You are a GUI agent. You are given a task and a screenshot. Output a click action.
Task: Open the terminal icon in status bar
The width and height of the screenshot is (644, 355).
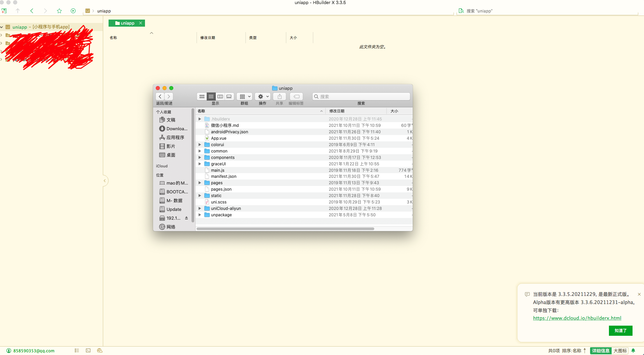pyautogui.click(x=88, y=351)
